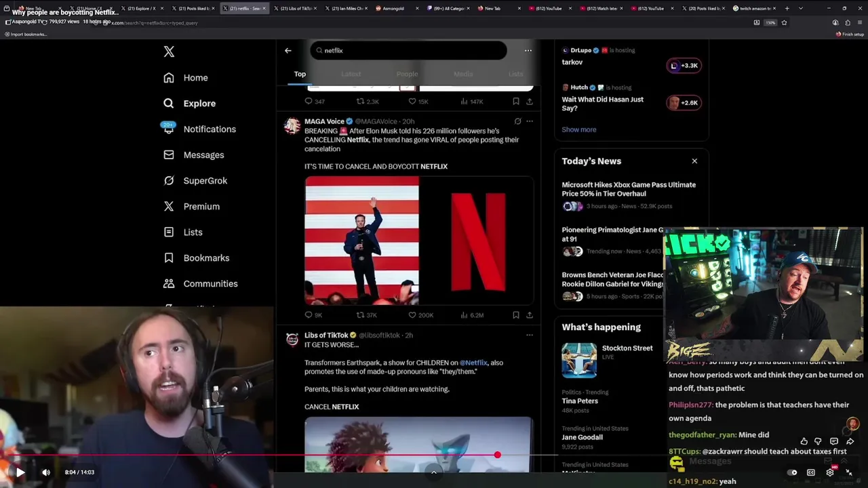Bookmark the MAGA Voice post

coord(516,315)
